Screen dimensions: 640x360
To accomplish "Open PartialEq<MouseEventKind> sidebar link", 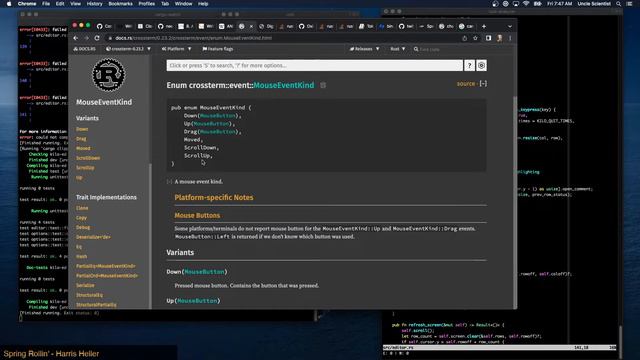I will 106,266.
